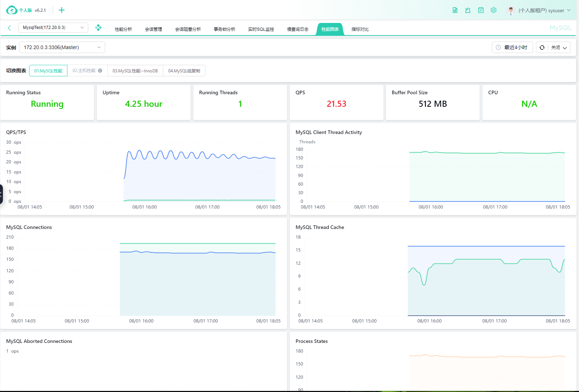Open the 实例 172.20.0.3:3306(Master) dropdown

[x=62, y=47]
